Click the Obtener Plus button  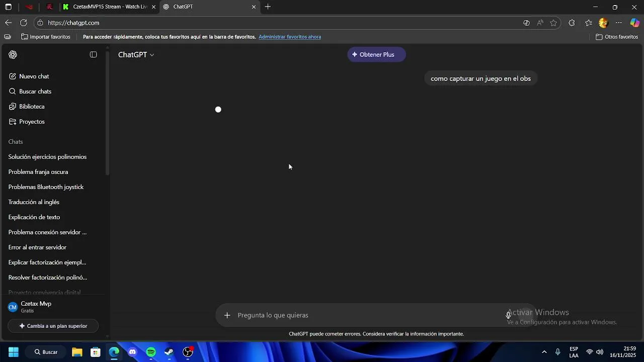pos(376,55)
